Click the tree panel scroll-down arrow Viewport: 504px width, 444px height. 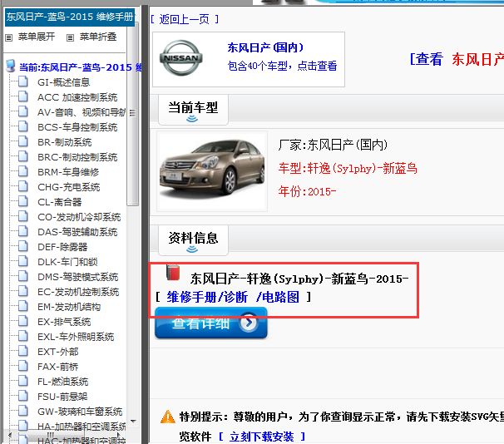point(133,422)
